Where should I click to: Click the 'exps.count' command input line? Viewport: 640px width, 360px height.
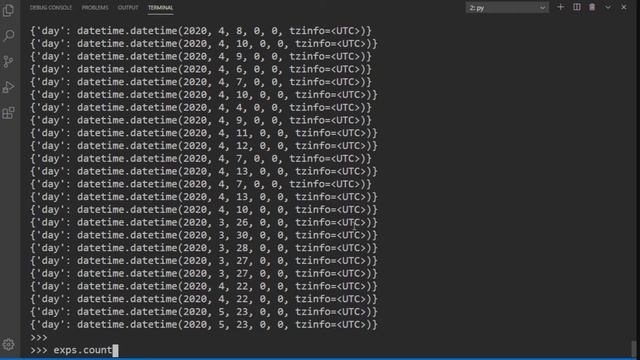pyautogui.click(x=74, y=350)
